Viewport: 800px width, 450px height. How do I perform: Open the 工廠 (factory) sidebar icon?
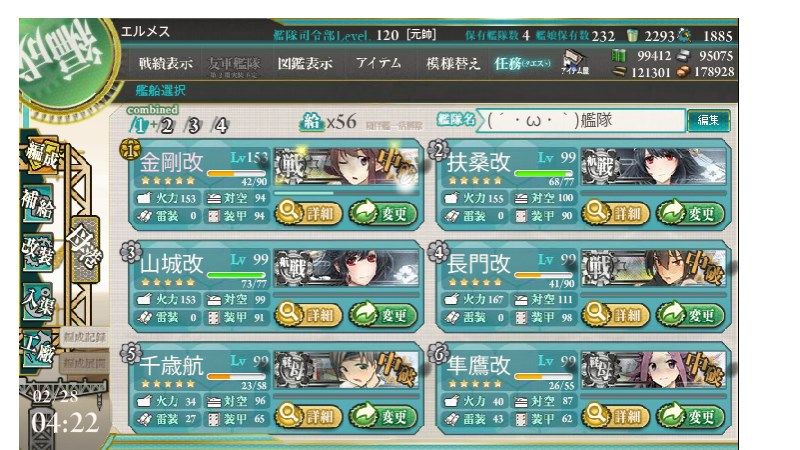[x=37, y=349]
